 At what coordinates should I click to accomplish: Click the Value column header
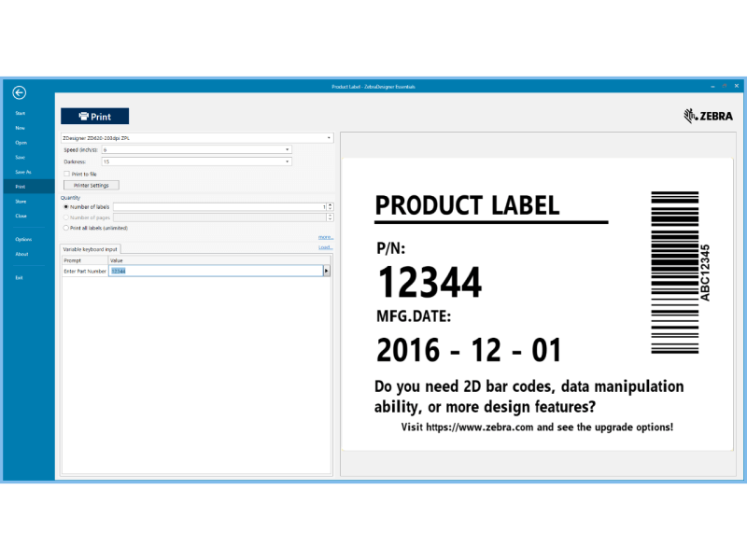tap(219, 260)
